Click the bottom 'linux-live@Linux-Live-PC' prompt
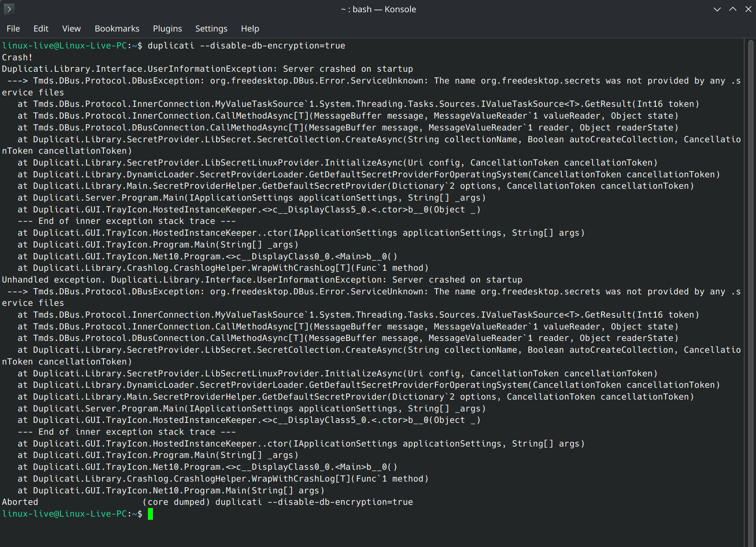Screen dimensions: 756x547 [x=64, y=514]
